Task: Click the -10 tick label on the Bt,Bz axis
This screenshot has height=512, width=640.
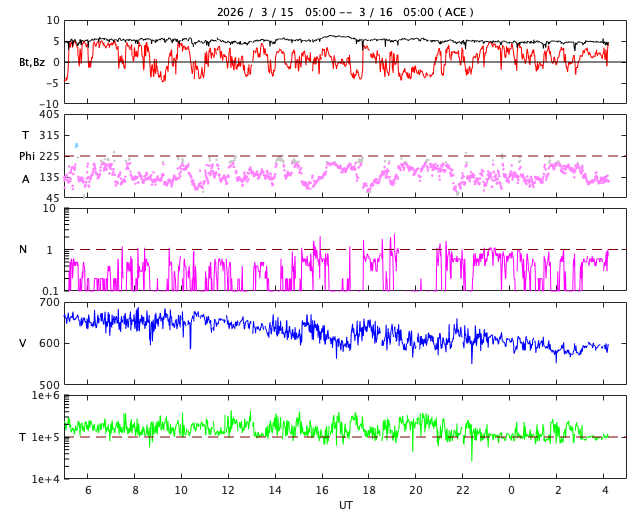Action: pyautogui.click(x=49, y=103)
